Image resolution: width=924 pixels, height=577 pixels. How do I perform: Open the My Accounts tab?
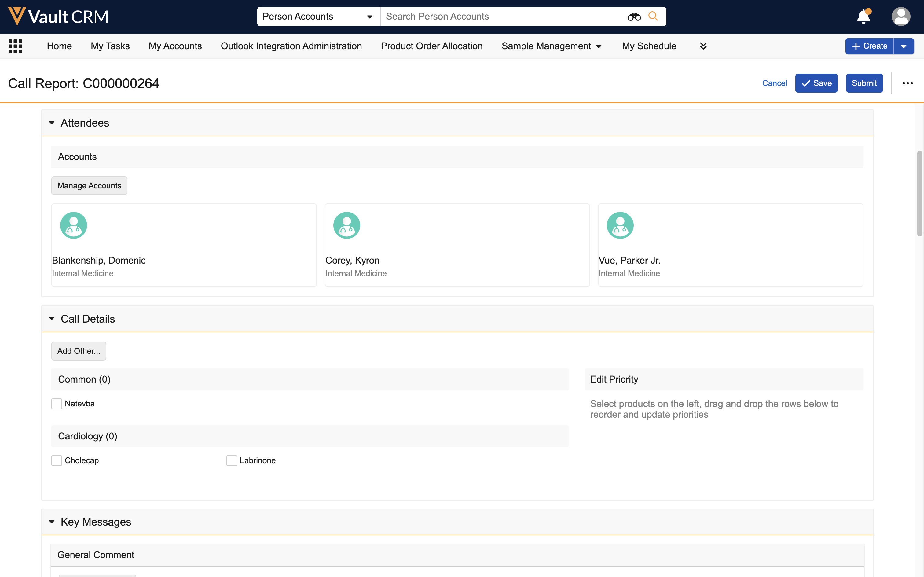(175, 46)
